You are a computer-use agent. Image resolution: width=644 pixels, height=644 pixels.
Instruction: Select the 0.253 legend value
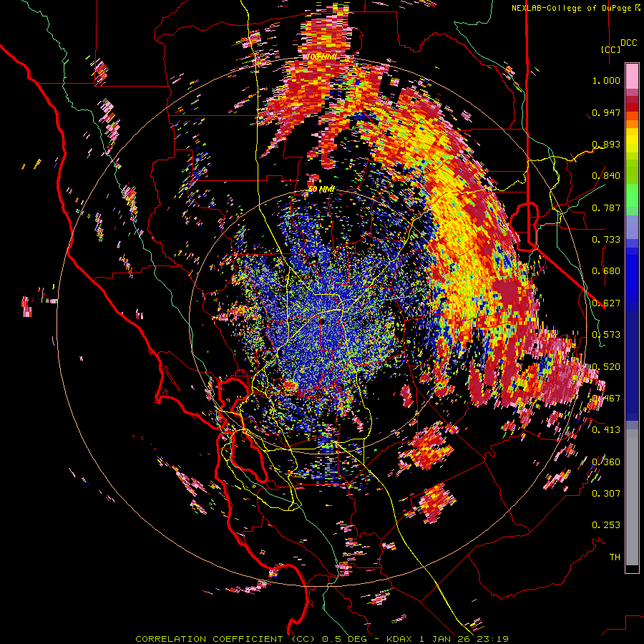(x=606, y=525)
